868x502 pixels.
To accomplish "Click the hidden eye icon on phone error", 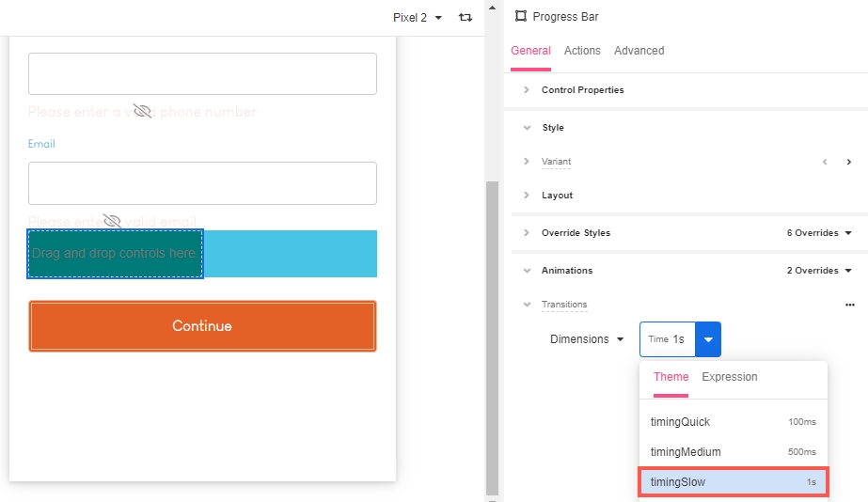I will [142, 111].
